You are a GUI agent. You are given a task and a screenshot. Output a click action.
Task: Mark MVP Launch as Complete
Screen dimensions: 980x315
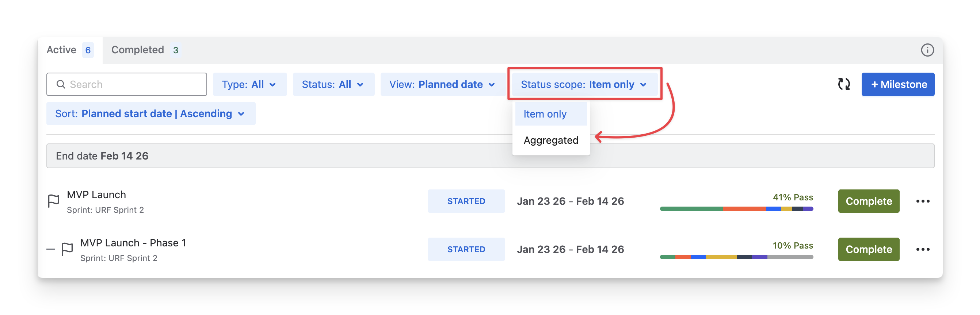point(869,201)
